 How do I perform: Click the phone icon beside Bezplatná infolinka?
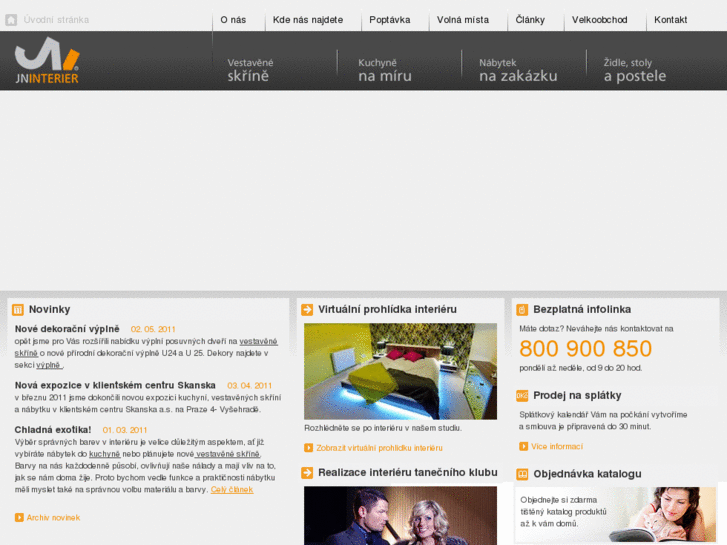[x=522, y=309]
